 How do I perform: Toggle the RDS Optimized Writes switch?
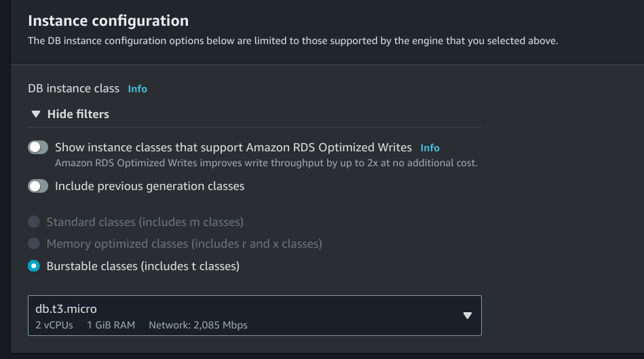(38, 147)
